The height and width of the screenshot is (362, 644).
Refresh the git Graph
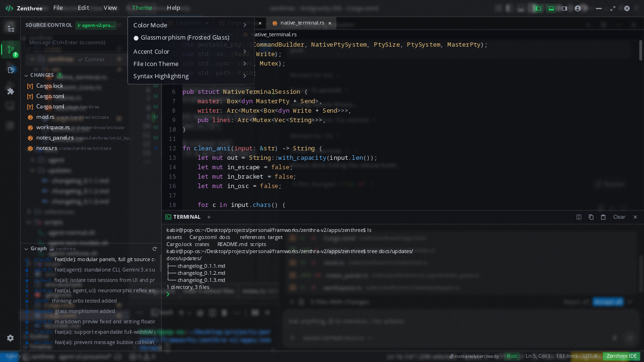tap(154, 248)
